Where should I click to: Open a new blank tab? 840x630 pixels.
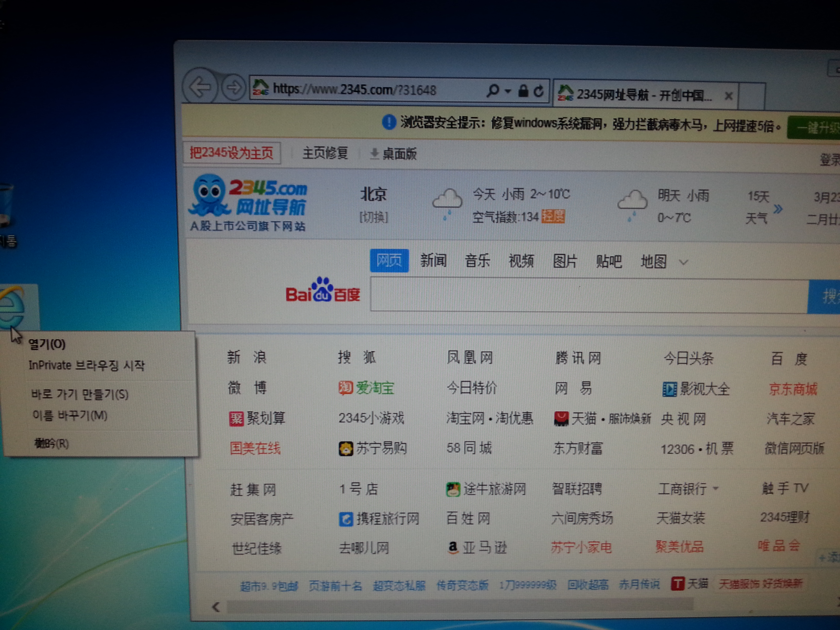coord(751,97)
